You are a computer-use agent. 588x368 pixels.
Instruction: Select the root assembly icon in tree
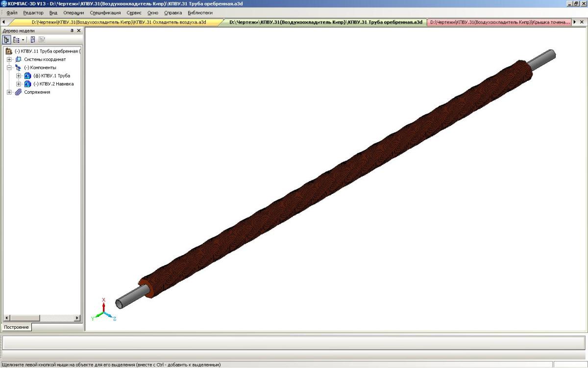click(x=9, y=51)
